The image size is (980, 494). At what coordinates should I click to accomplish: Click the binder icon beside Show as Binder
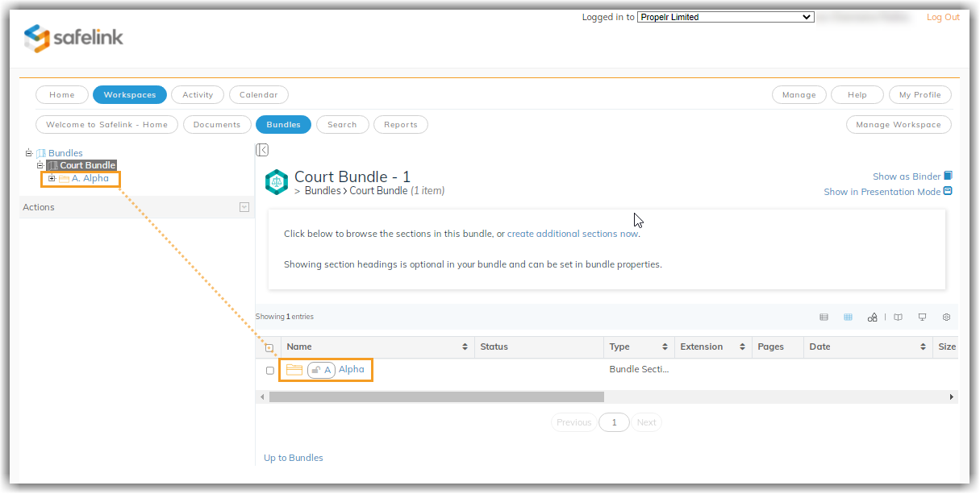948,176
